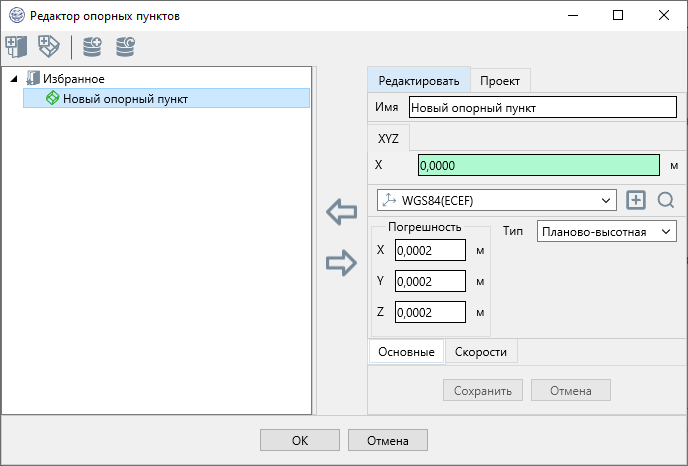Viewport: 688px width, 466px height.
Task: Select the Основные tab
Action: pos(406,352)
